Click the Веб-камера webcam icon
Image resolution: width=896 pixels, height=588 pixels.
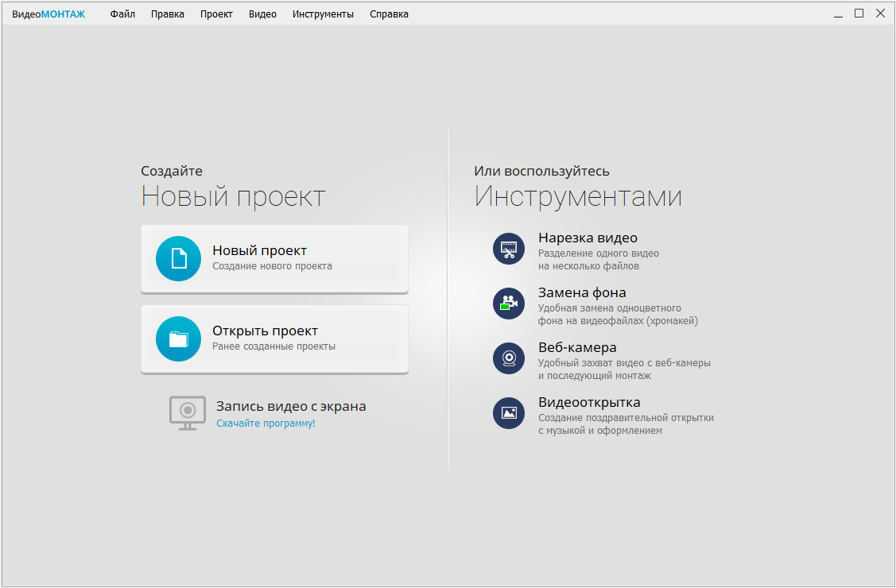(509, 358)
